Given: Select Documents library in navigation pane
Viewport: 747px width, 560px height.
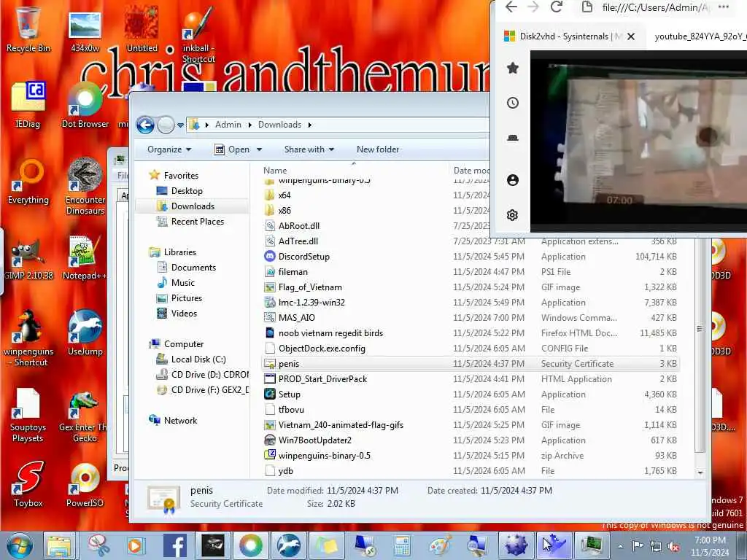Looking at the screenshot, I should point(193,268).
